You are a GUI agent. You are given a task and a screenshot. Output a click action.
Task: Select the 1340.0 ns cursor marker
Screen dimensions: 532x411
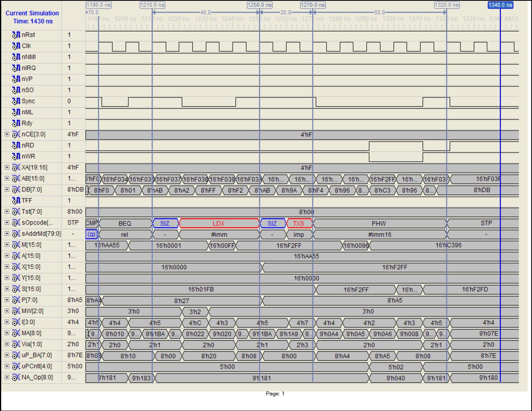pyautogui.click(x=500, y=5)
